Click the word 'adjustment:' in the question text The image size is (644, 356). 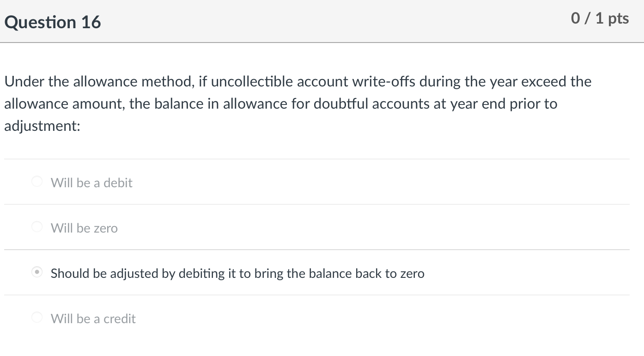click(x=42, y=126)
